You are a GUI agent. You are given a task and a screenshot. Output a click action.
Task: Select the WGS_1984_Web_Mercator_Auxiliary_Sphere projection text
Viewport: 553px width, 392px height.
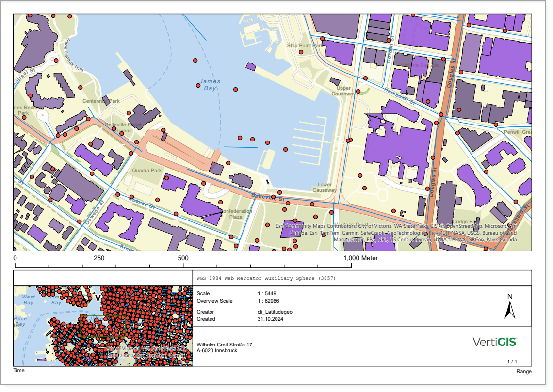pos(266,279)
